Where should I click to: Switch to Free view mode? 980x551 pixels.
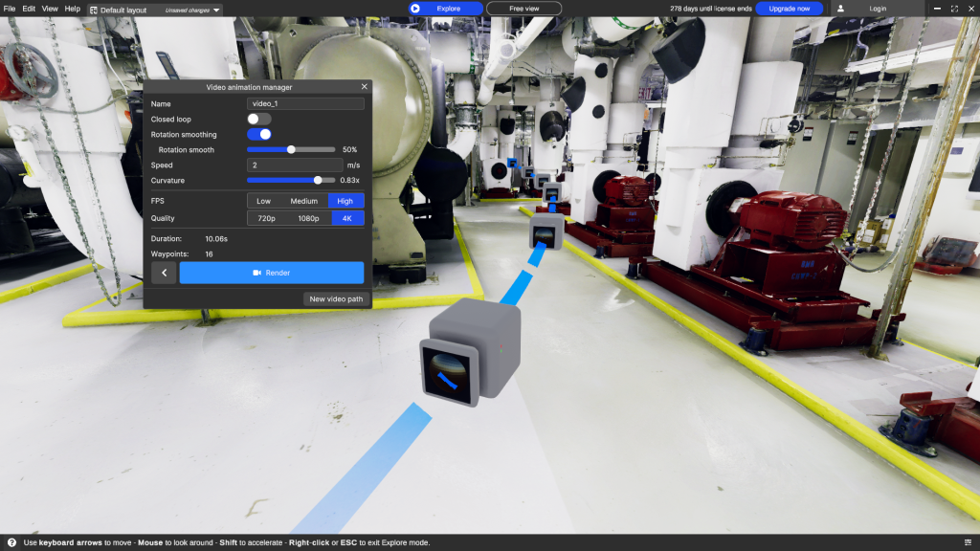click(x=523, y=9)
